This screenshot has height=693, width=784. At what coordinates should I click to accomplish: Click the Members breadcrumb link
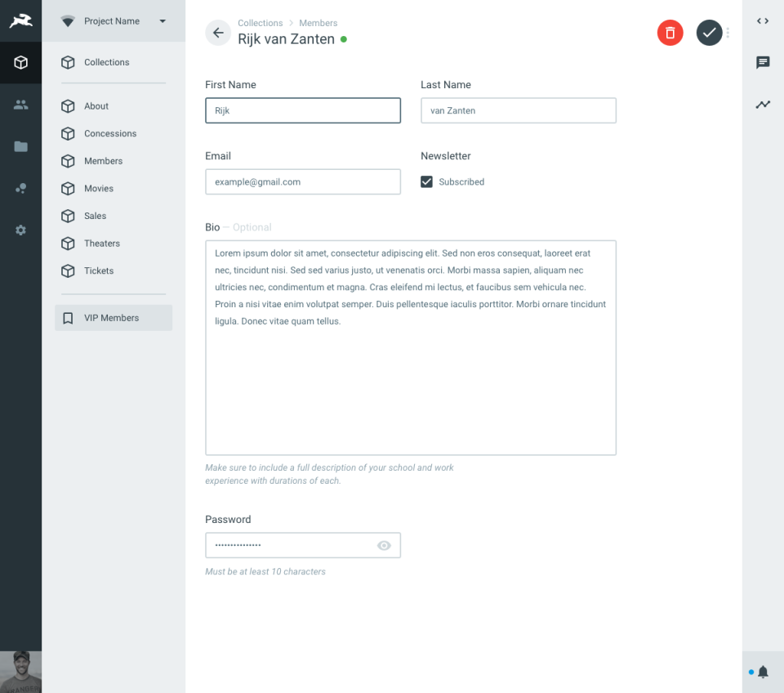coord(318,23)
